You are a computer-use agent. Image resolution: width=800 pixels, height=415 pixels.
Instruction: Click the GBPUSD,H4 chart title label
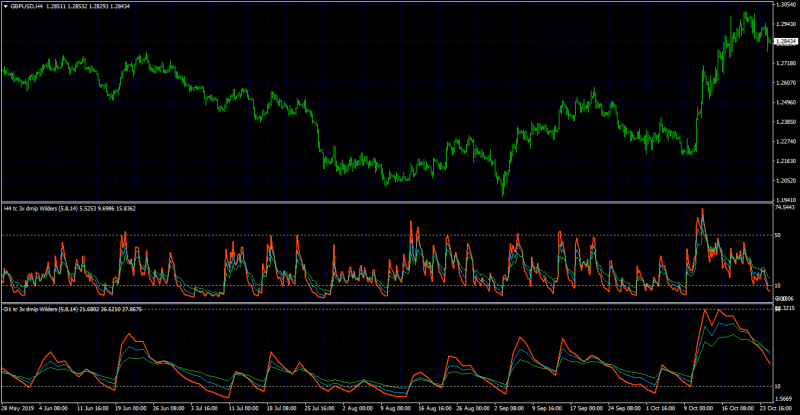(x=27, y=7)
